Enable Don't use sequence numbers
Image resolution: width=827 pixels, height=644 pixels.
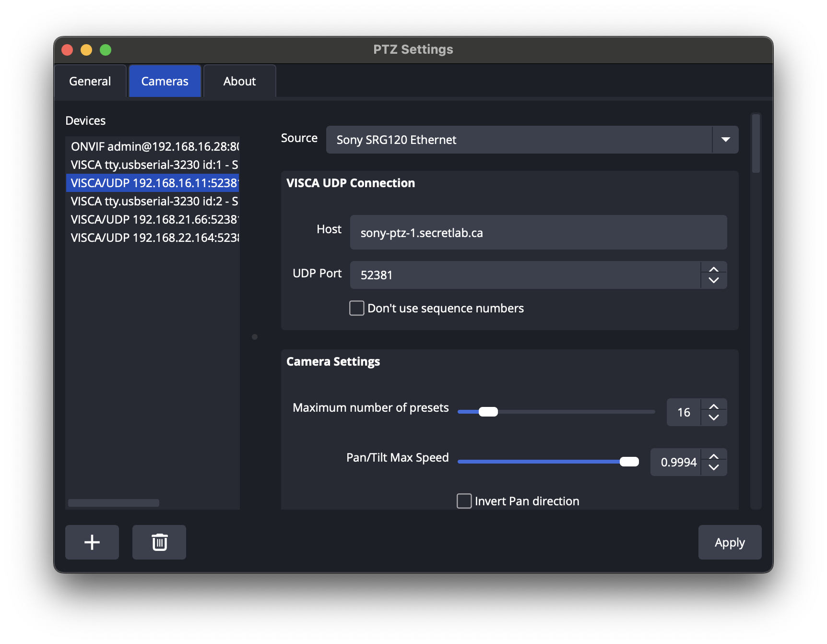[356, 308]
